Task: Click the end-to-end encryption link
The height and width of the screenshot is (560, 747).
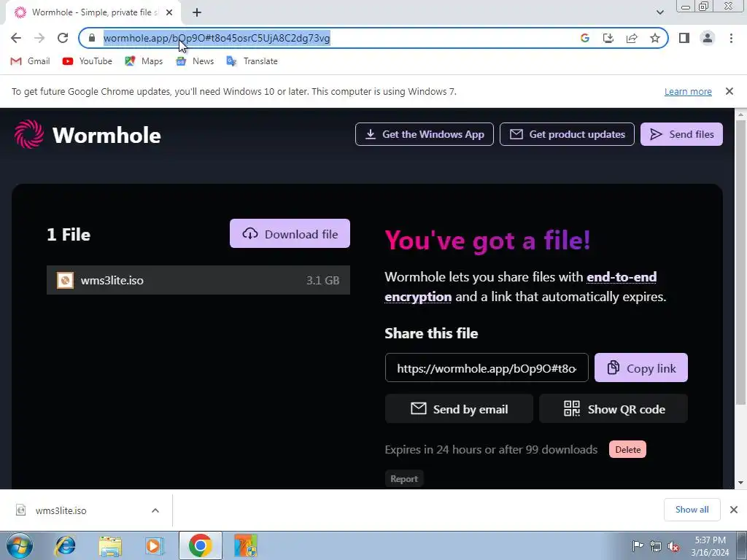Action: (x=622, y=277)
